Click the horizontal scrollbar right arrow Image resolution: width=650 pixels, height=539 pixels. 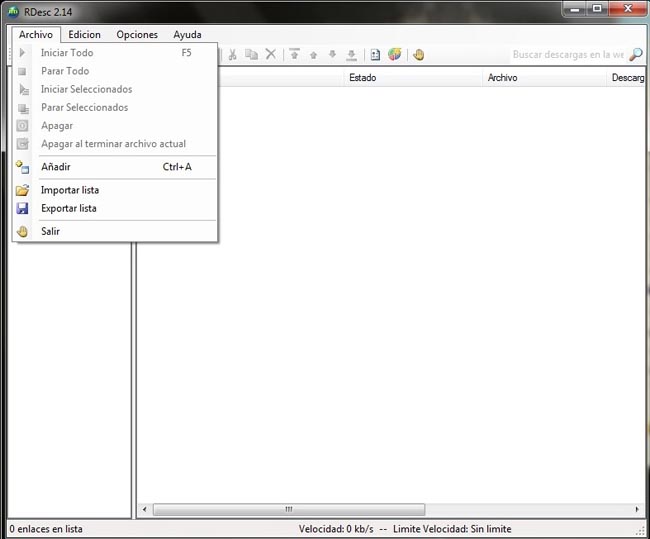638,510
